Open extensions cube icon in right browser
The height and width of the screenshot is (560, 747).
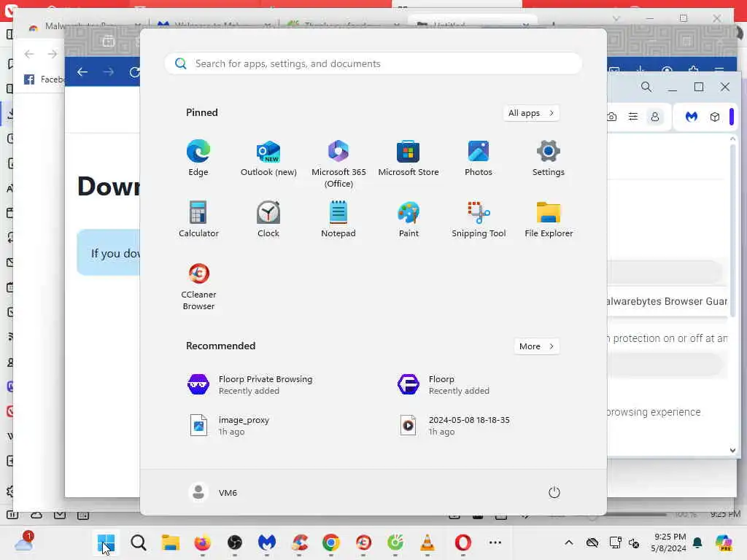[x=715, y=117]
